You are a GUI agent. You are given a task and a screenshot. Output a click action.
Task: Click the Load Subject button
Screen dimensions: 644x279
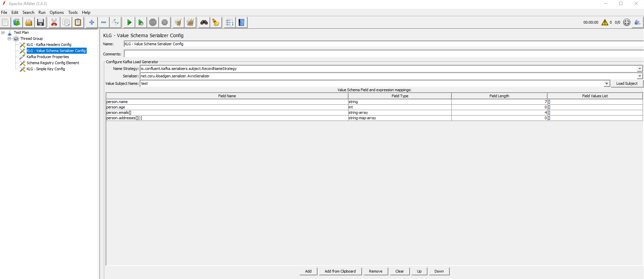click(627, 83)
